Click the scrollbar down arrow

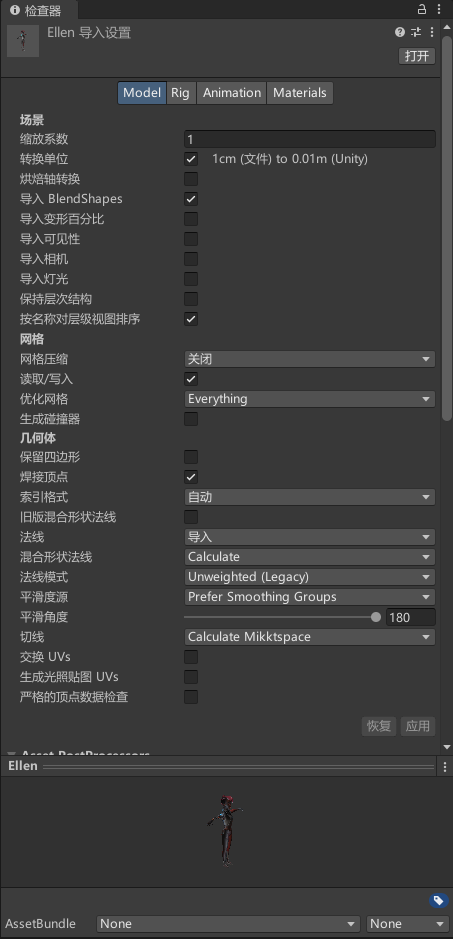point(446,747)
